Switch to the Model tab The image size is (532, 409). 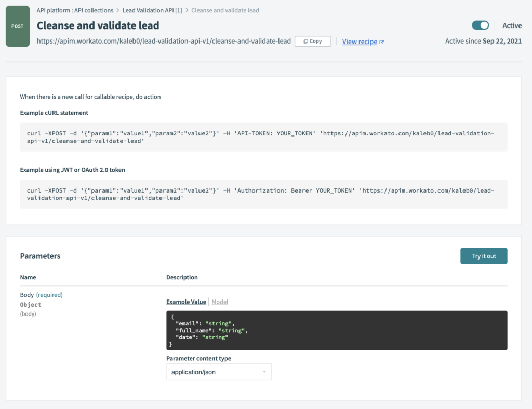click(219, 302)
